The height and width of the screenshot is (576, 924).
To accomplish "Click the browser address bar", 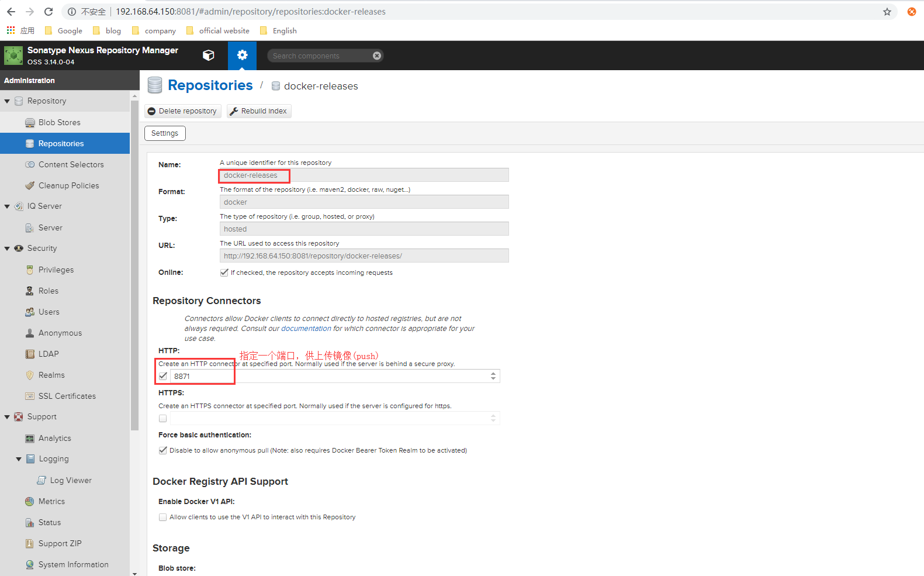I will point(479,12).
